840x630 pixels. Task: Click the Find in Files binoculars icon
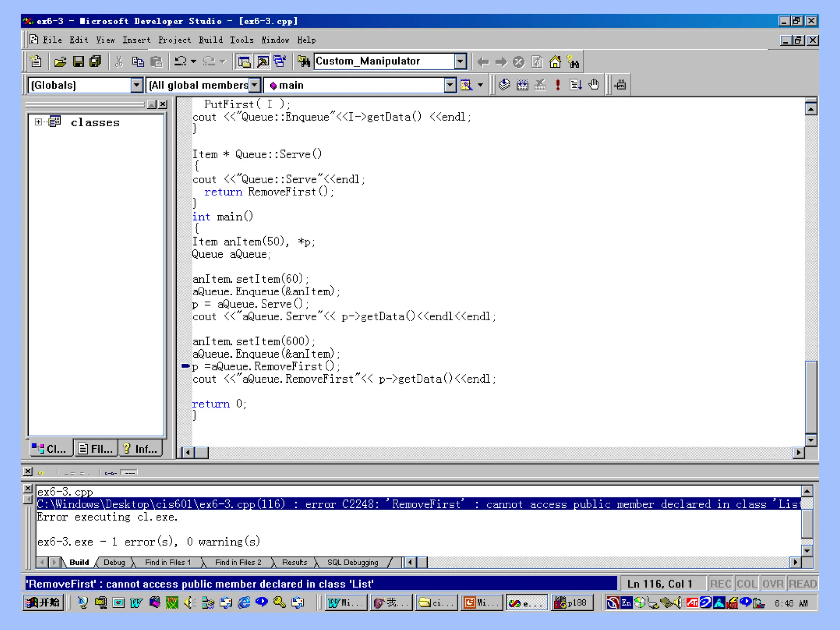point(304,62)
